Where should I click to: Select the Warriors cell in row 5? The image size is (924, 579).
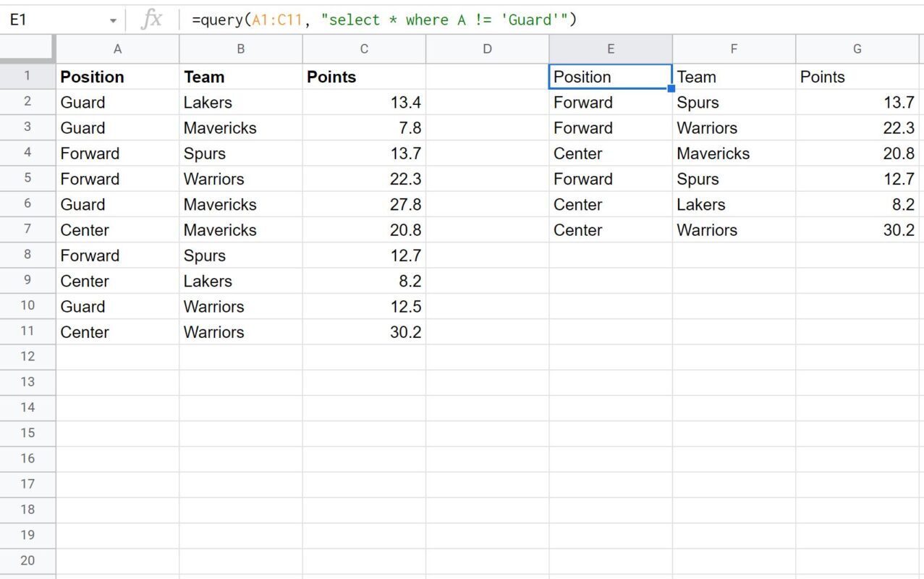240,179
